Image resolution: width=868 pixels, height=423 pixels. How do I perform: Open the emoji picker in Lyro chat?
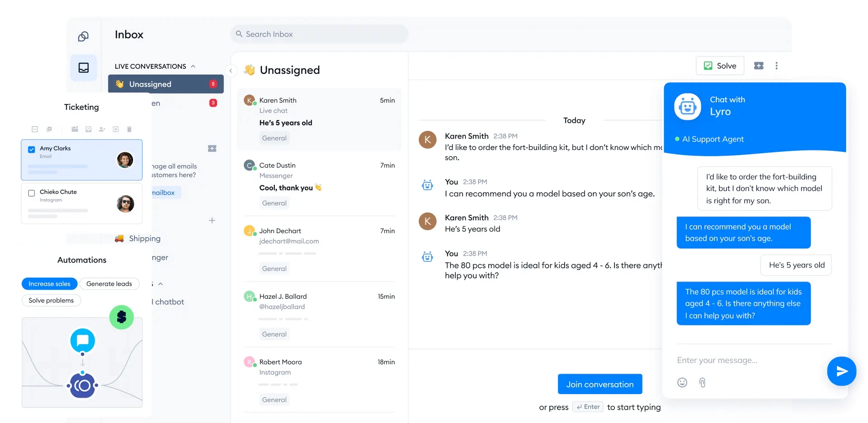[682, 383]
